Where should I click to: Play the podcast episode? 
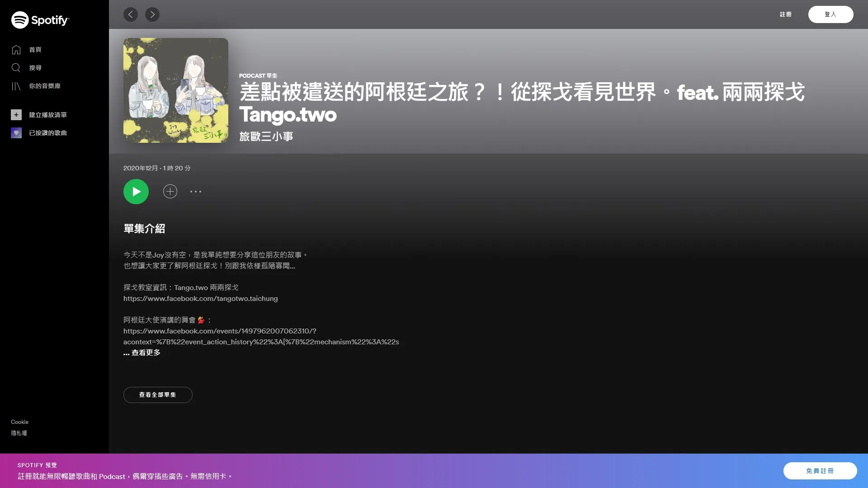(136, 192)
